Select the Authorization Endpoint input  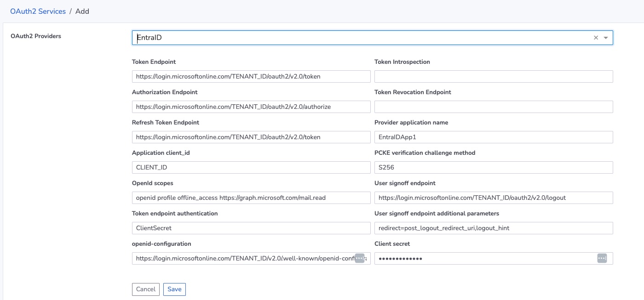[x=251, y=107]
